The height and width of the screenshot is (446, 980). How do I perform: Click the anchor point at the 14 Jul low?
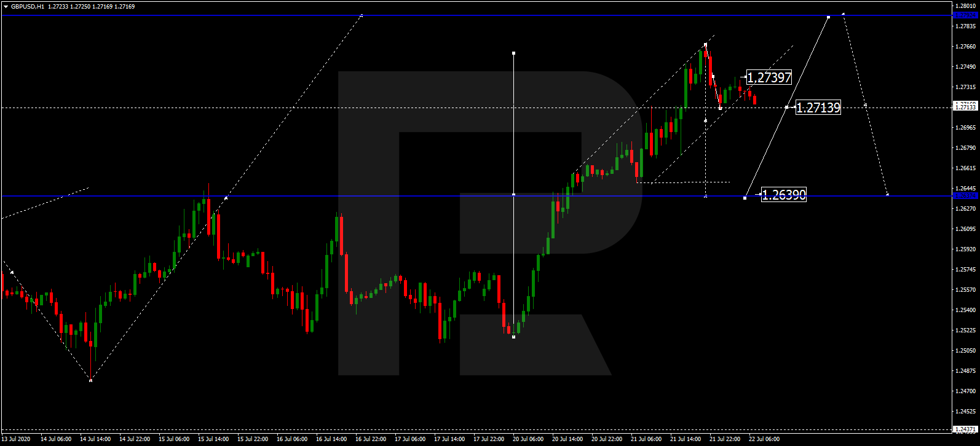point(91,380)
